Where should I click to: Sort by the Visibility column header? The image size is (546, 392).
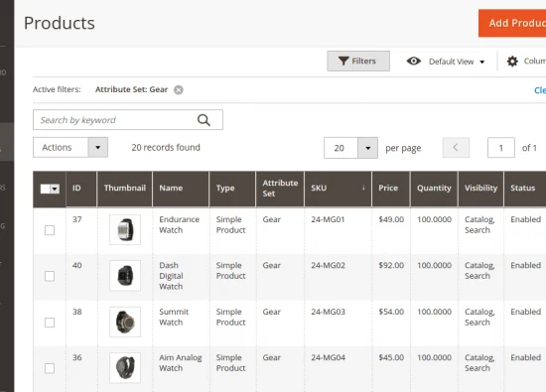pyautogui.click(x=480, y=189)
